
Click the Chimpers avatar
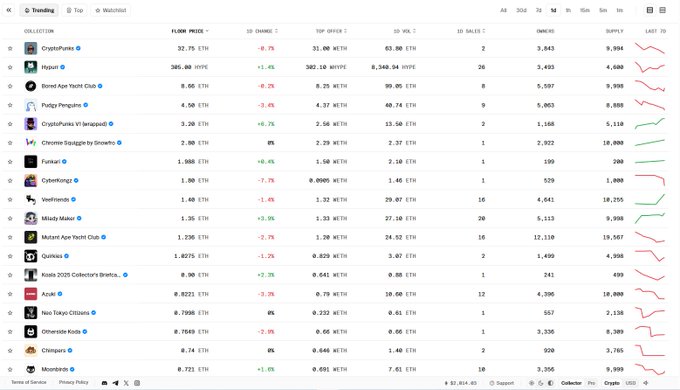pos(30,351)
